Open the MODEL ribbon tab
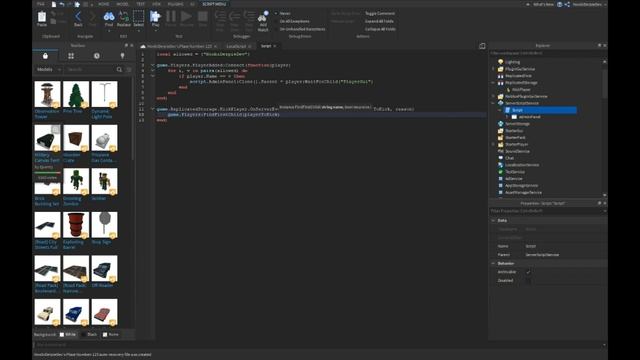 click(x=122, y=4)
